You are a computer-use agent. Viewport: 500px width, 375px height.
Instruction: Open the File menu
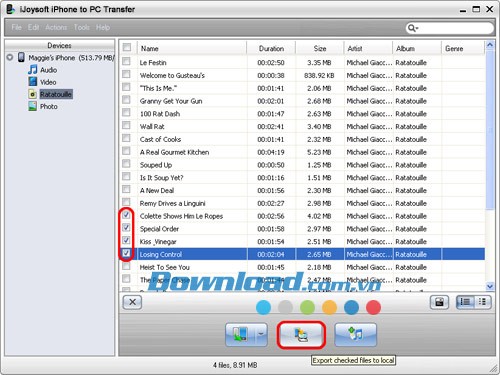[x=16, y=27]
